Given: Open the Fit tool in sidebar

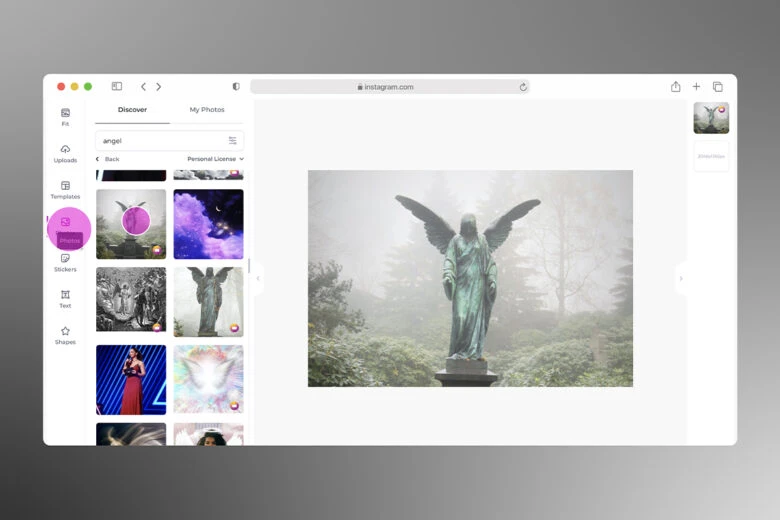Looking at the screenshot, I should [x=65, y=116].
